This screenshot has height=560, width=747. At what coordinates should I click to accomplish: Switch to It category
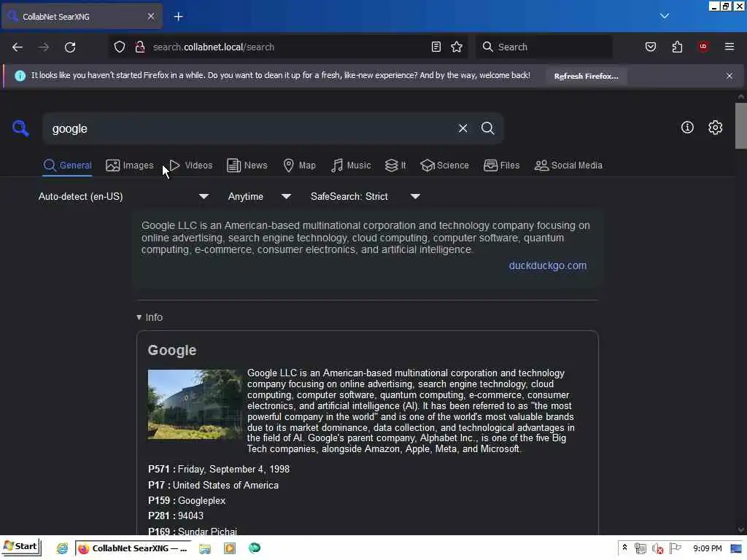click(x=395, y=166)
